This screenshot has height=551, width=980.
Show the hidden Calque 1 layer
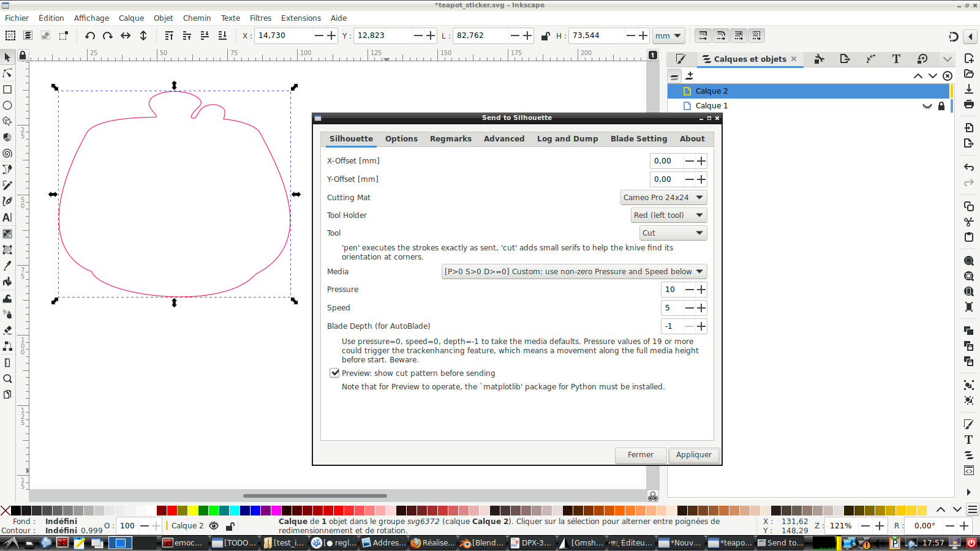point(927,107)
